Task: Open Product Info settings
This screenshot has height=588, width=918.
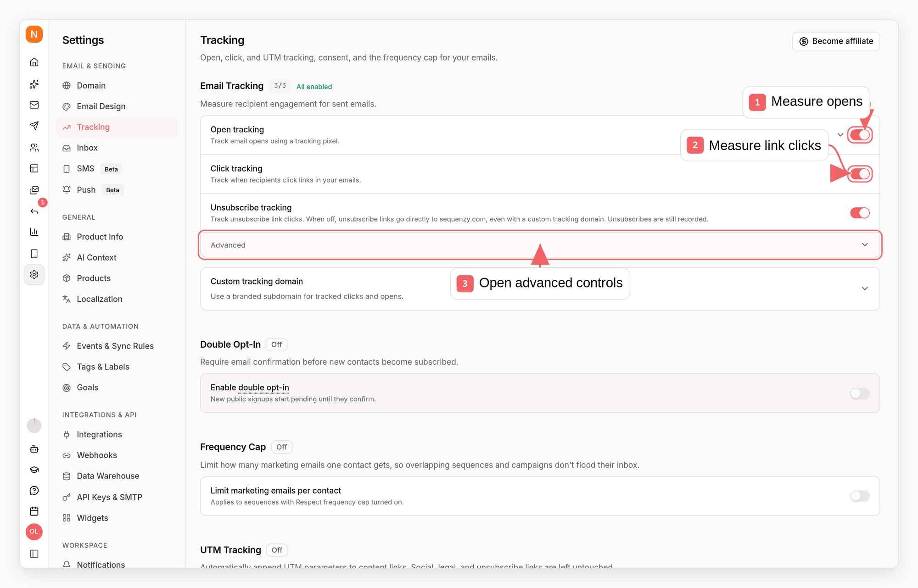Action: [117, 237]
